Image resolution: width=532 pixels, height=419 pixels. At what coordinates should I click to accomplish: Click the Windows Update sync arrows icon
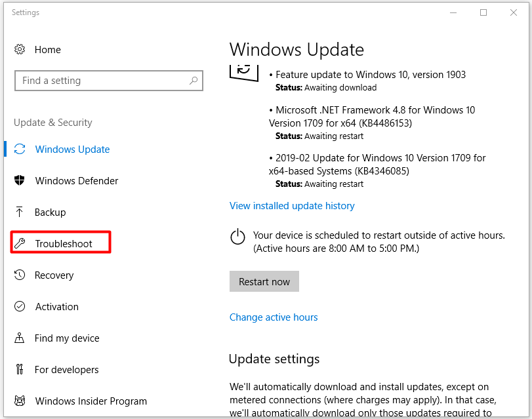(20, 150)
